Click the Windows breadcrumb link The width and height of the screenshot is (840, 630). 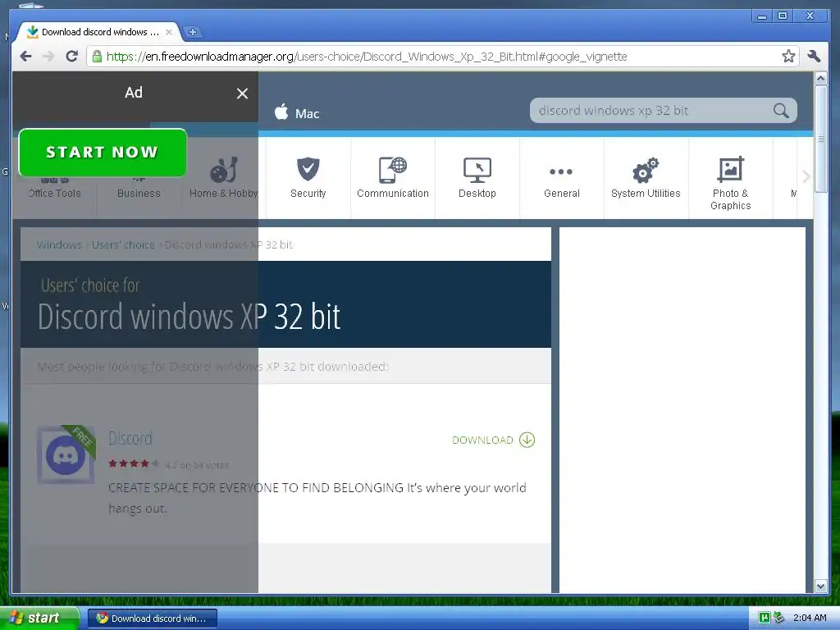tap(59, 244)
